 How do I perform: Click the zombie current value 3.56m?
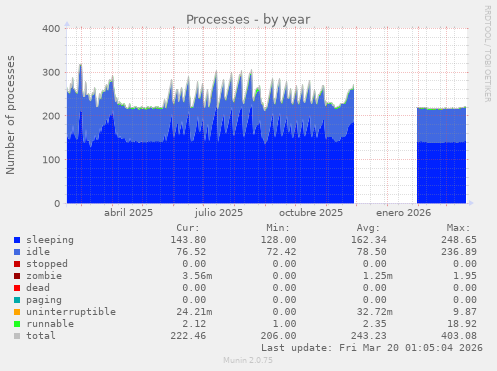click(x=197, y=276)
